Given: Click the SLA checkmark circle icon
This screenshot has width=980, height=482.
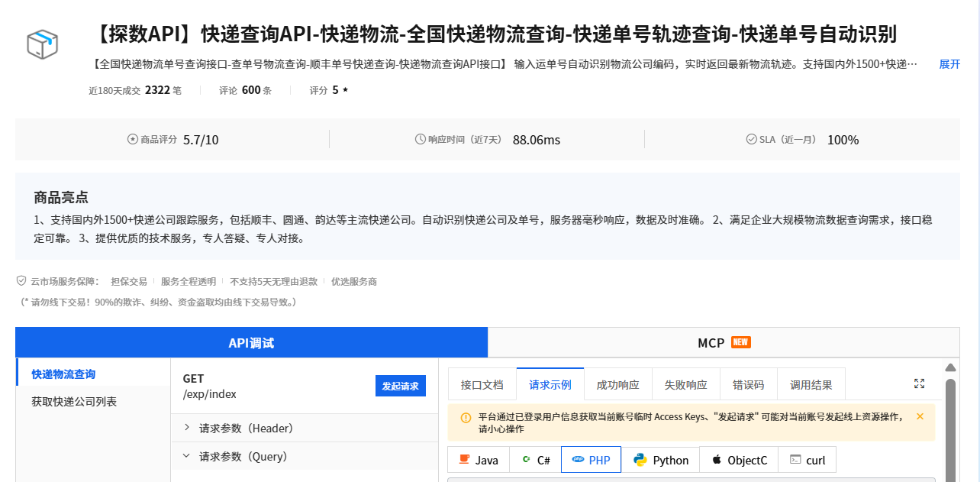Looking at the screenshot, I should pos(748,138).
